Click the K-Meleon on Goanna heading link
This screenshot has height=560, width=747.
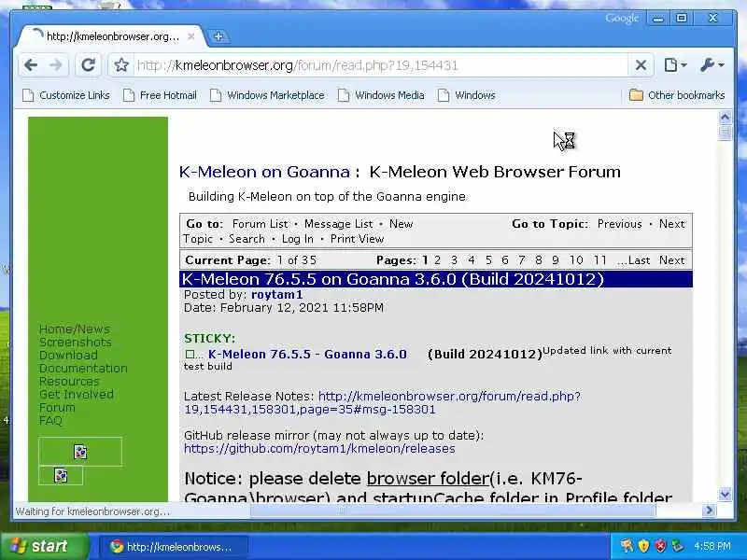click(264, 172)
